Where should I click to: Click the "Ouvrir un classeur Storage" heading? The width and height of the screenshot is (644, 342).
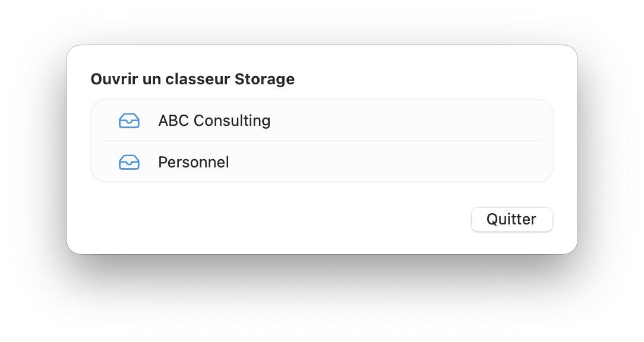pos(192,79)
